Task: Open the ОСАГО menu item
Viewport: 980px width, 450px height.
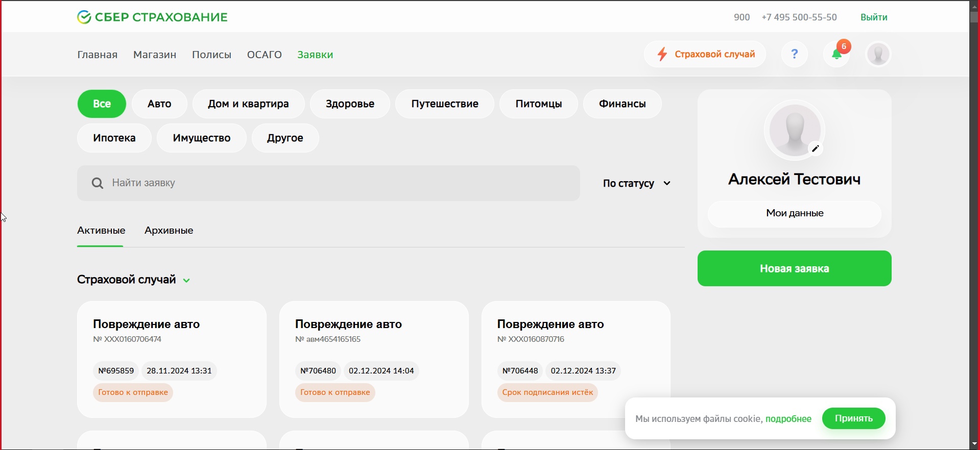Action: coord(265,55)
